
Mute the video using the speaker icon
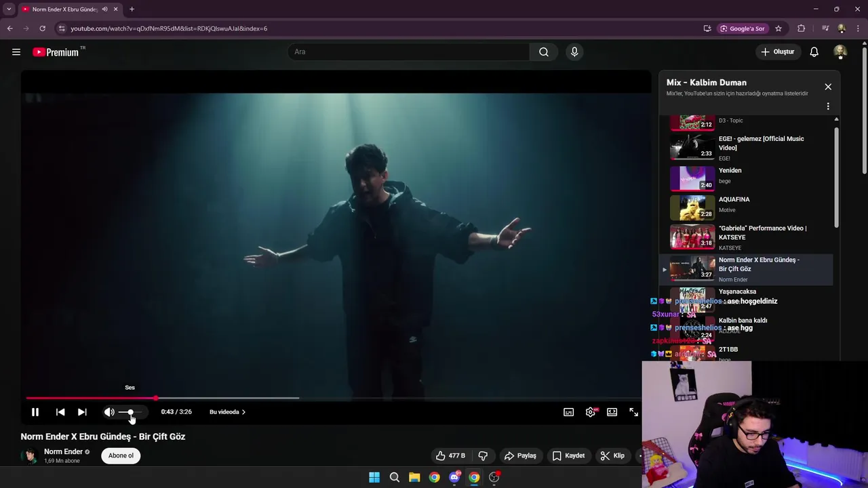pyautogui.click(x=109, y=412)
